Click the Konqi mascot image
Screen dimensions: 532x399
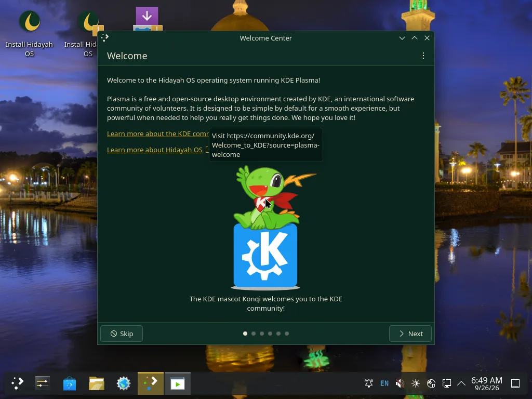point(265,228)
